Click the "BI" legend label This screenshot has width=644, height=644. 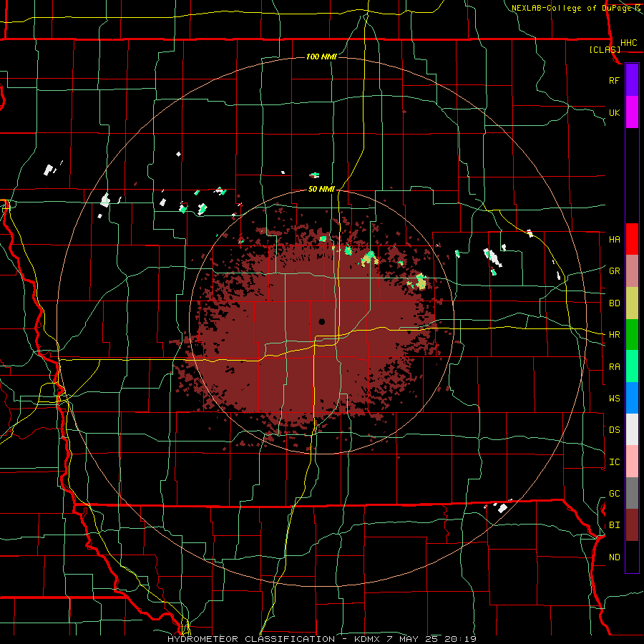tap(614, 525)
